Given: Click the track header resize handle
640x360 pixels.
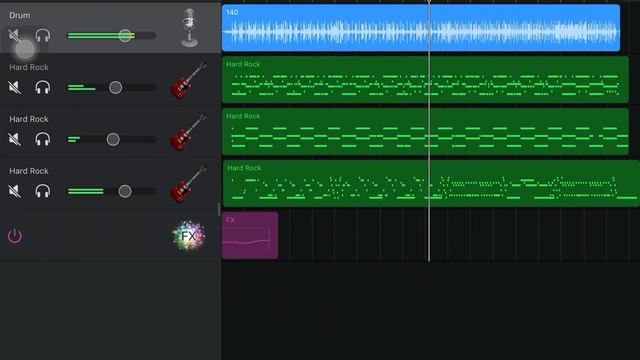Looking at the screenshot, I should tap(219, 209).
